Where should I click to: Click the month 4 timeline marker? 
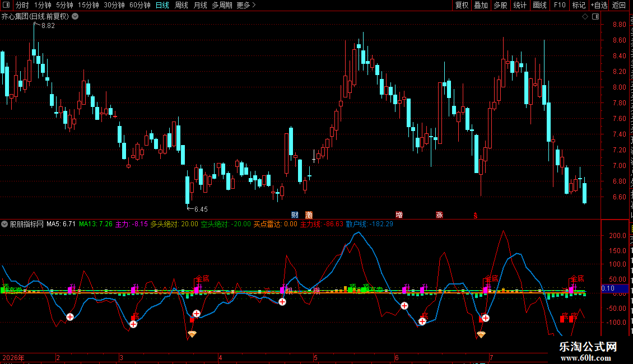tap(220, 357)
